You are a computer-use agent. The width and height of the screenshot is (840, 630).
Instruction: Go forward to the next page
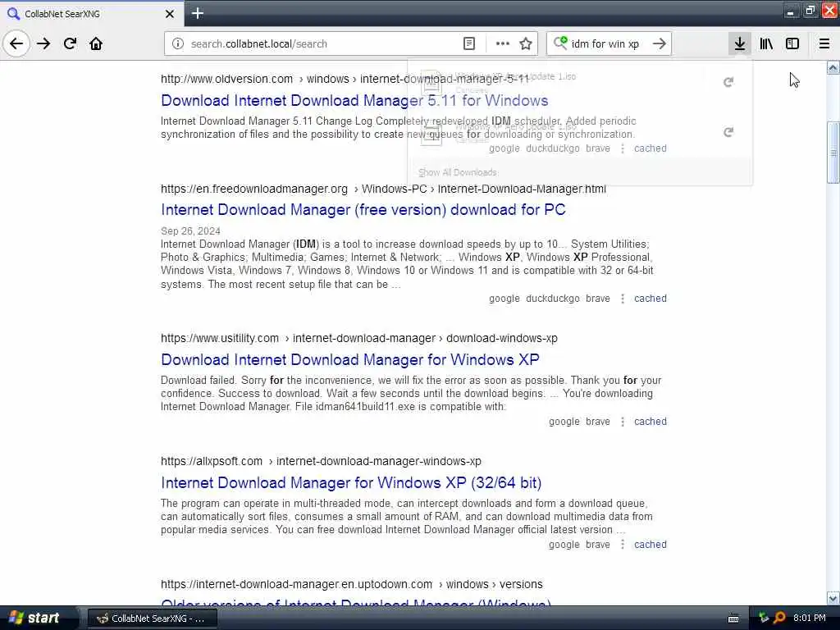tap(43, 44)
